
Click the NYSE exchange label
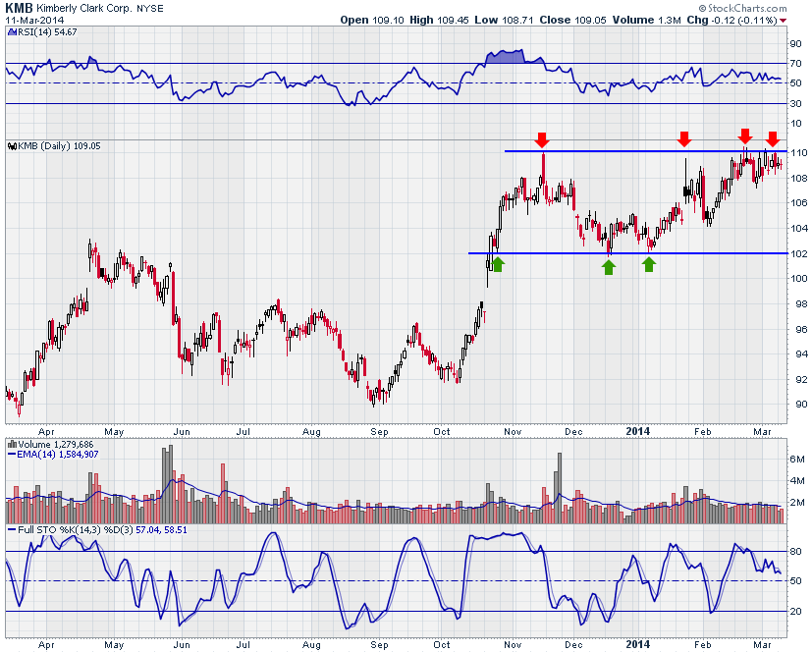pos(150,9)
